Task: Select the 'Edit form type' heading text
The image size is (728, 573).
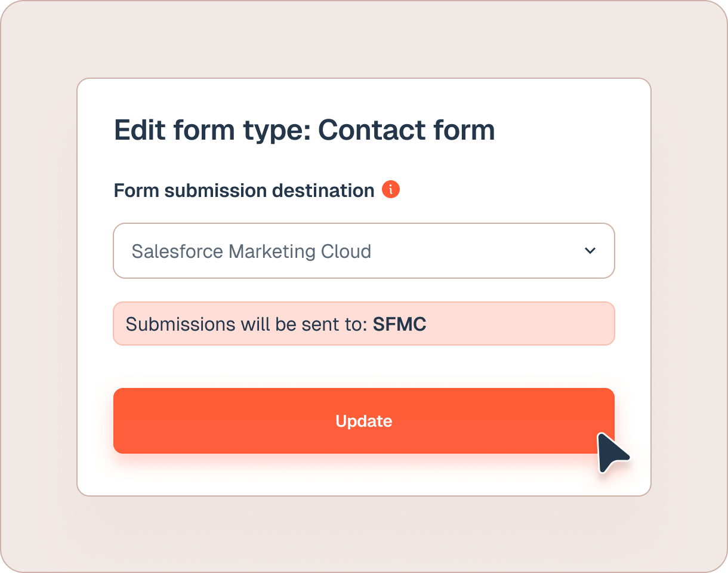Action: [x=212, y=130]
